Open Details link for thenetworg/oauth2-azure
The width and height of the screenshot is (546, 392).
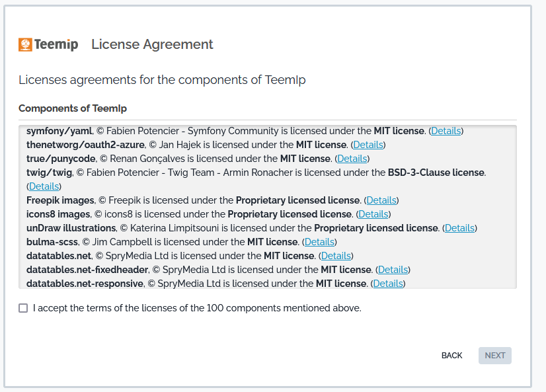coord(368,145)
